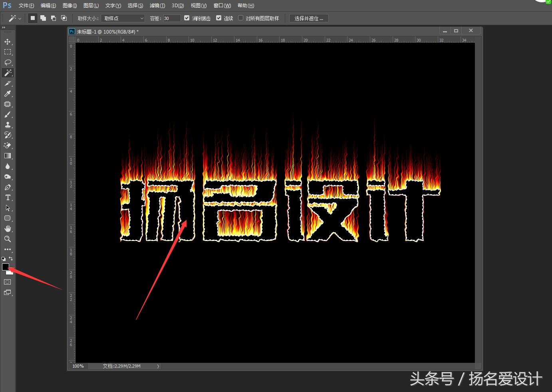Screen dimensions: 552x392
Task: Open the 3D(D) menu
Action: point(178,6)
